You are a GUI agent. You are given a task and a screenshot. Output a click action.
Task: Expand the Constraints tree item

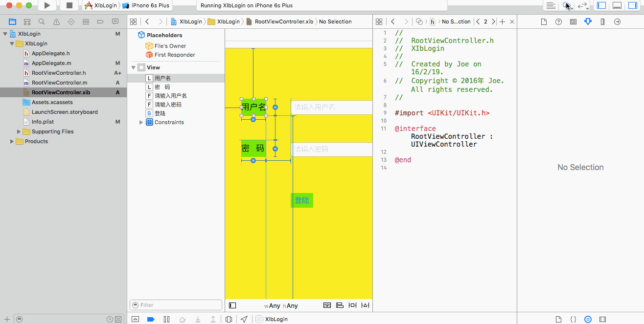click(141, 122)
